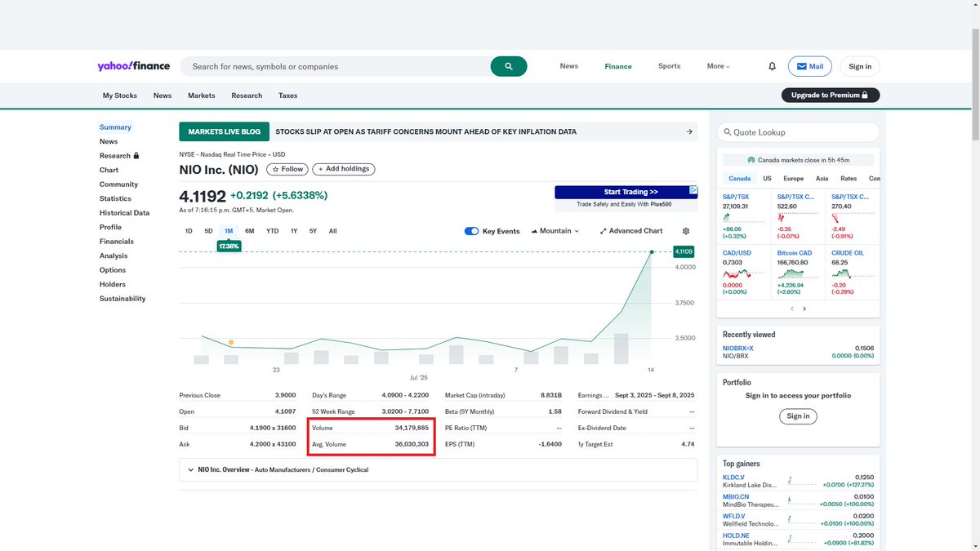980x551 pixels.
Task: Click in the Quote Lookup field
Action: [798, 132]
